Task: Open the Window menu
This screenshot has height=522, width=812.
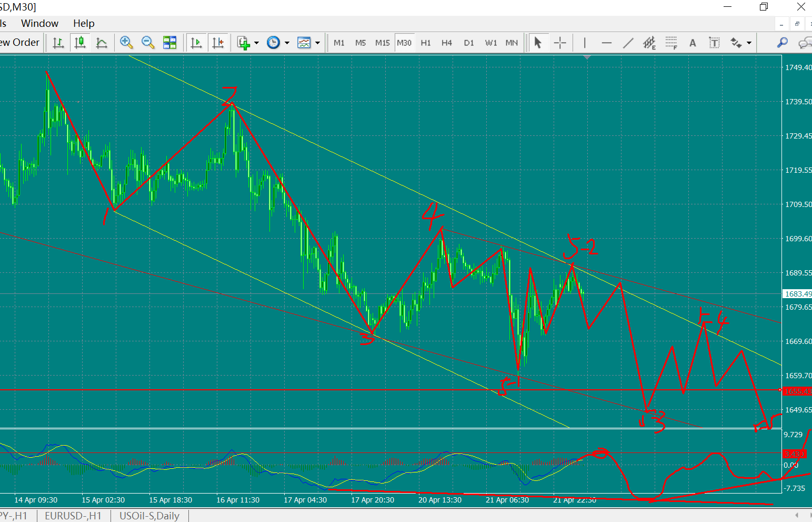Action: [39, 23]
